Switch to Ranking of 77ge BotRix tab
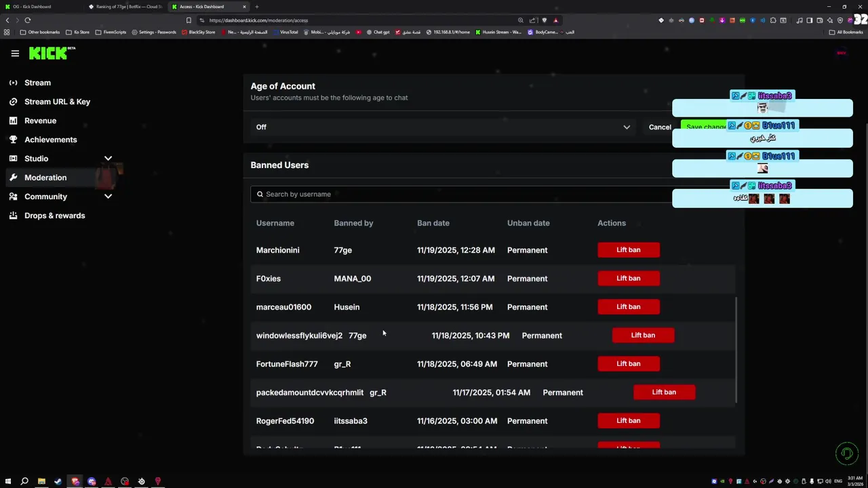The width and height of the screenshot is (868, 488). pos(125,7)
